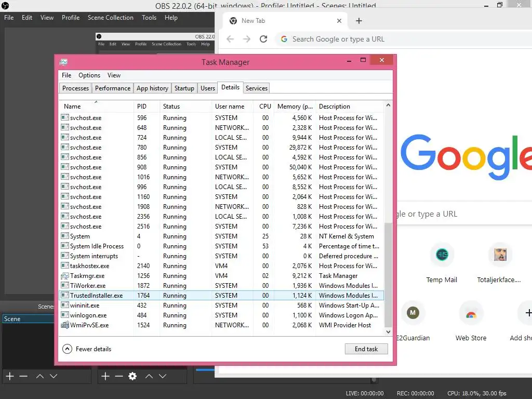Sort processes by the Name column
The width and height of the screenshot is (532, 399).
click(x=96, y=106)
